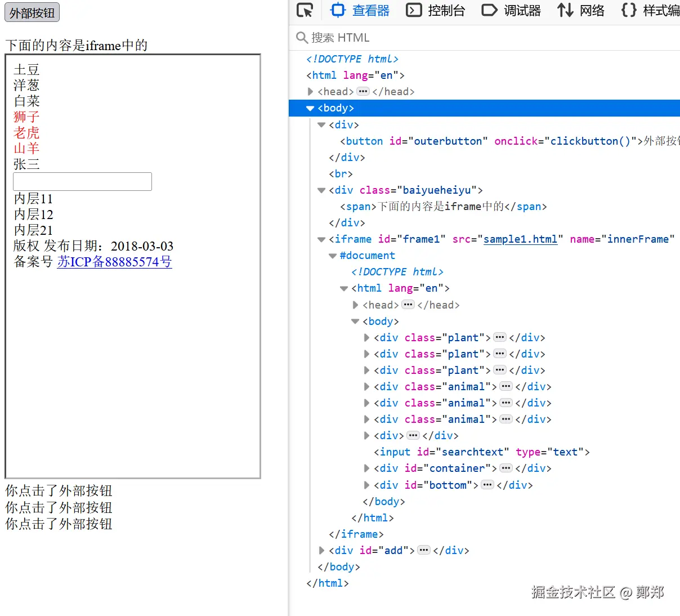Select the button id outerbutton node
Image resolution: width=680 pixels, height=616 pixels.
click(509, 141)
